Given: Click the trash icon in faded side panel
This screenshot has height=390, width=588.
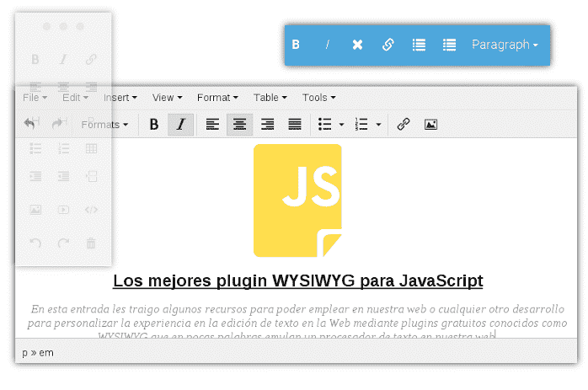Looking at the screenshot, I should 91,243.
